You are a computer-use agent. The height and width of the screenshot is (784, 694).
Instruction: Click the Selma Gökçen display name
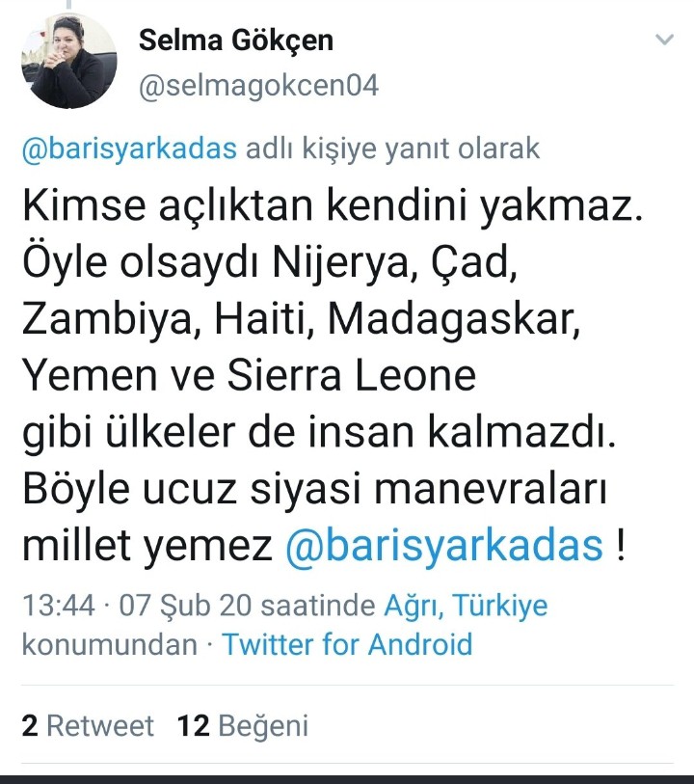pyautogui.click(x=236, y=41)
